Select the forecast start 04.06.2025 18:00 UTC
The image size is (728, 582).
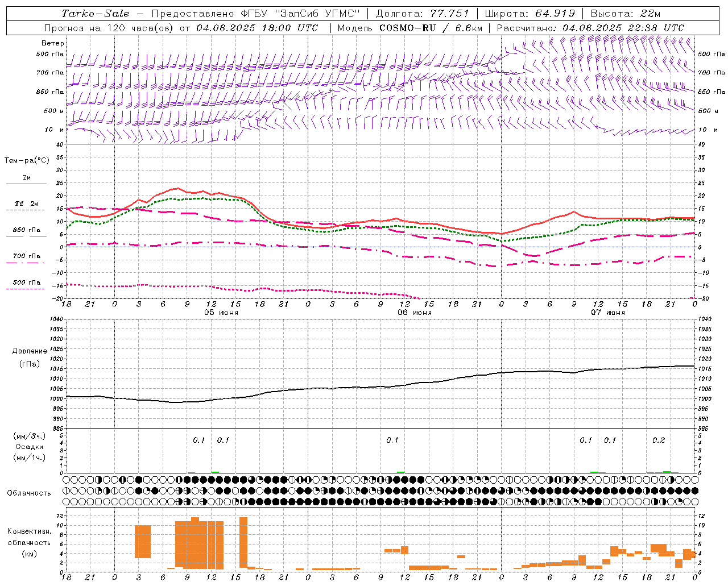(x=257, y=28)
